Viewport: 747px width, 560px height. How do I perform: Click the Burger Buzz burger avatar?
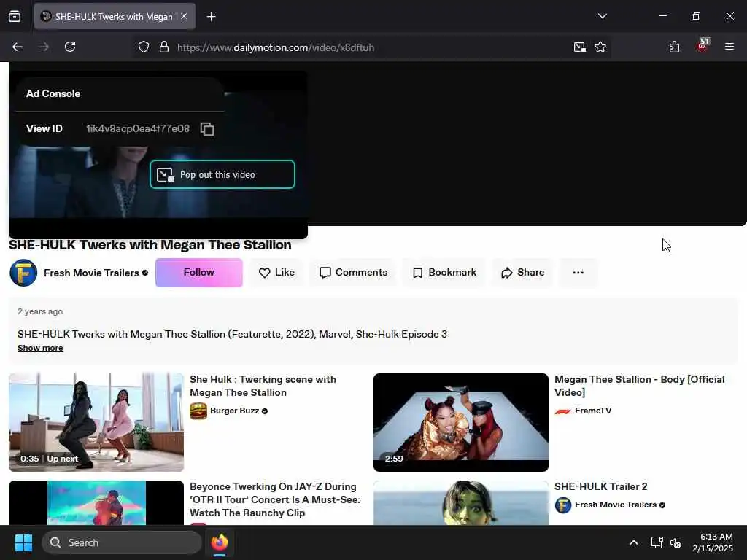(x=198, y=411)
